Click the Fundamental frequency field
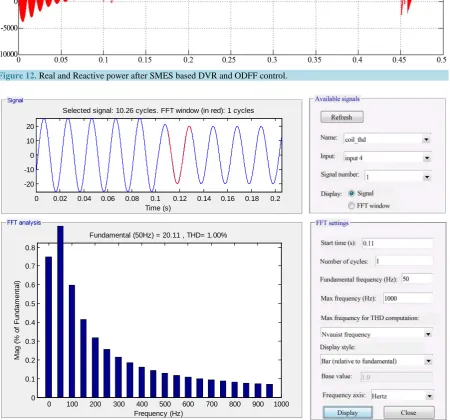This screenshot has height=420, width=450. [417, 279]
